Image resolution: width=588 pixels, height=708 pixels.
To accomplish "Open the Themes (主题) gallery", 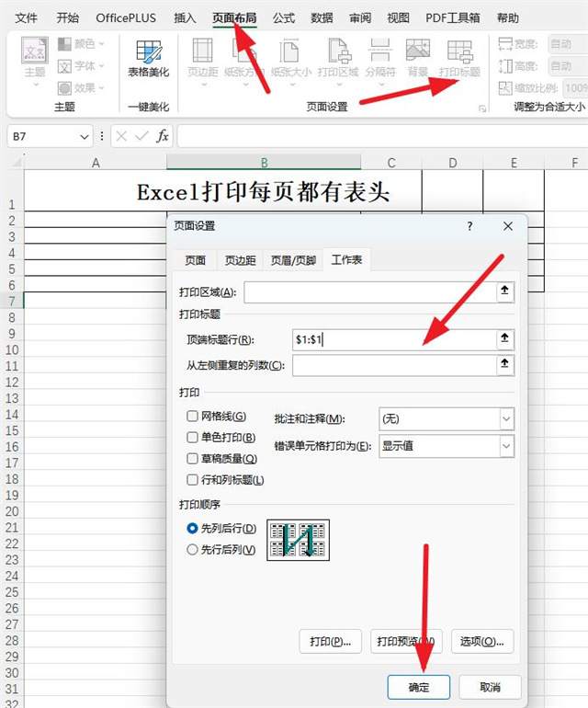I will tap(35, 62).
